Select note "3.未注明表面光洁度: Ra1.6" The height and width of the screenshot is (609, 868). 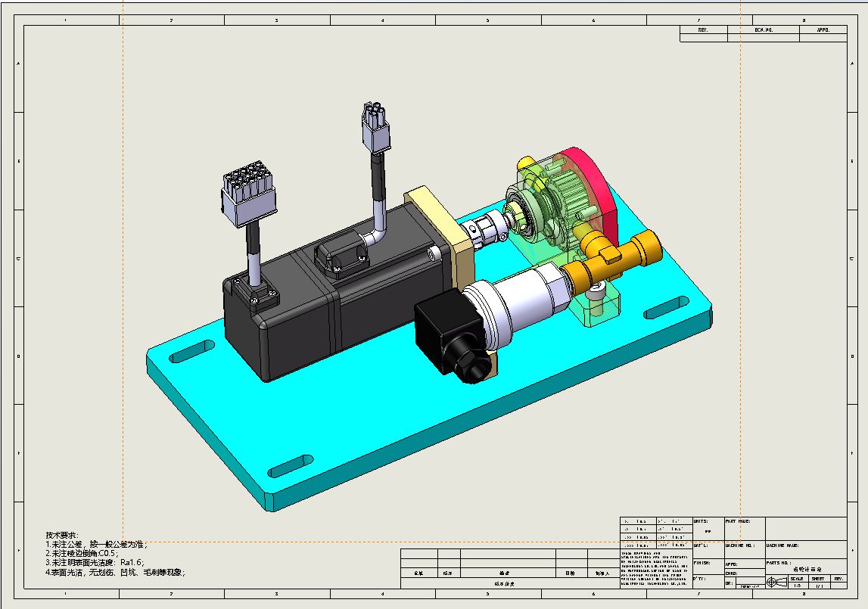[x=95, y=563]
